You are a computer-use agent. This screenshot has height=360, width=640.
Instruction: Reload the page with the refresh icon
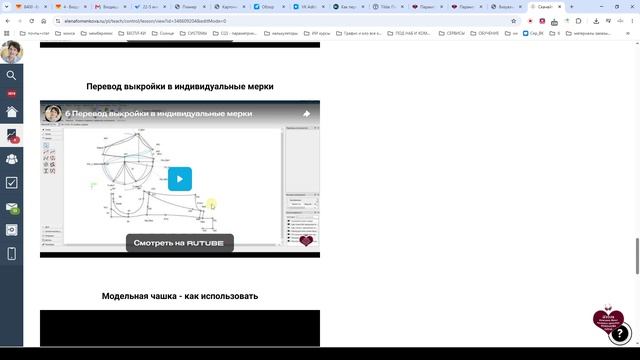click(31, 21)
